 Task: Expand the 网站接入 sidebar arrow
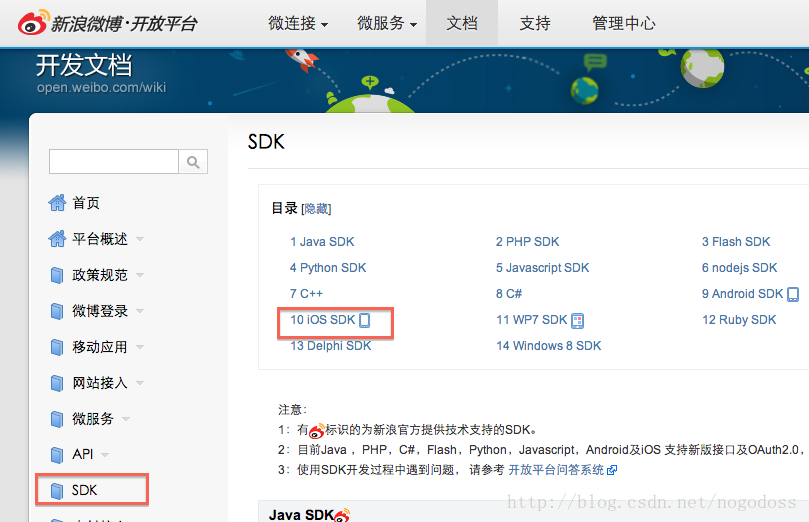tap(140, 383)
